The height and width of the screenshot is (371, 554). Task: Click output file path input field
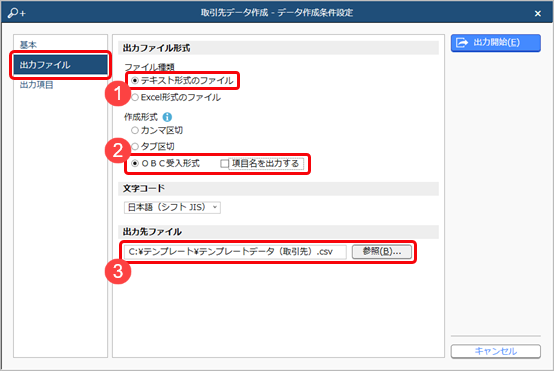(x=235, y=252)
